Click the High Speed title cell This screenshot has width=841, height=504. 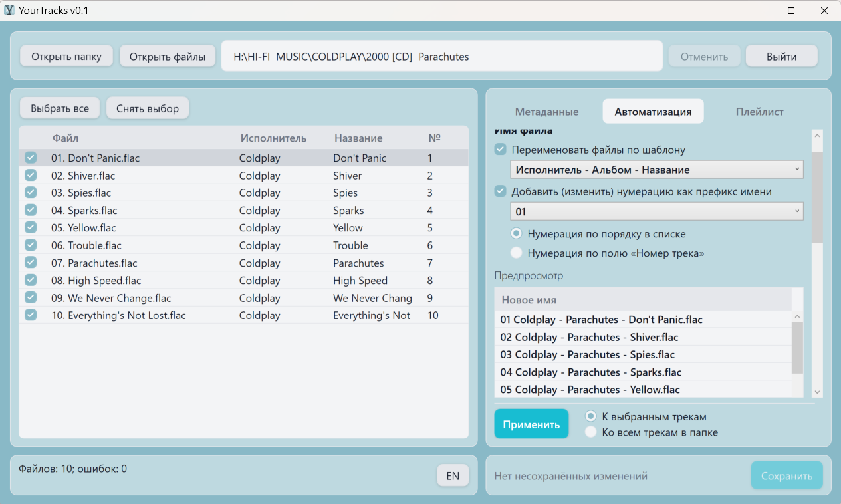coord(360,281)
